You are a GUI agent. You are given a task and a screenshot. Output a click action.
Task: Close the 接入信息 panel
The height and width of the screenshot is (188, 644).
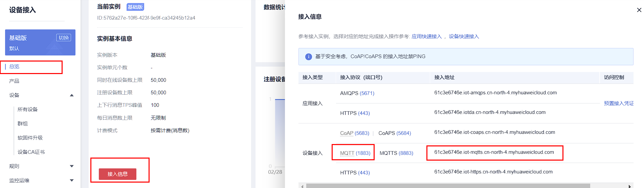pos(639,10)
